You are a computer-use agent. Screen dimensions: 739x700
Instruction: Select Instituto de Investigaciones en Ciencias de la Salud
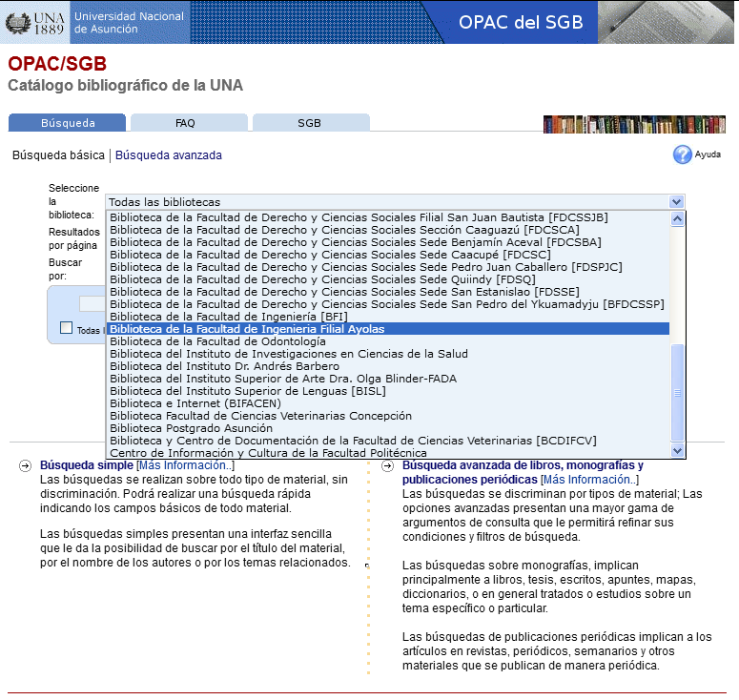click(x=387, y=354)
